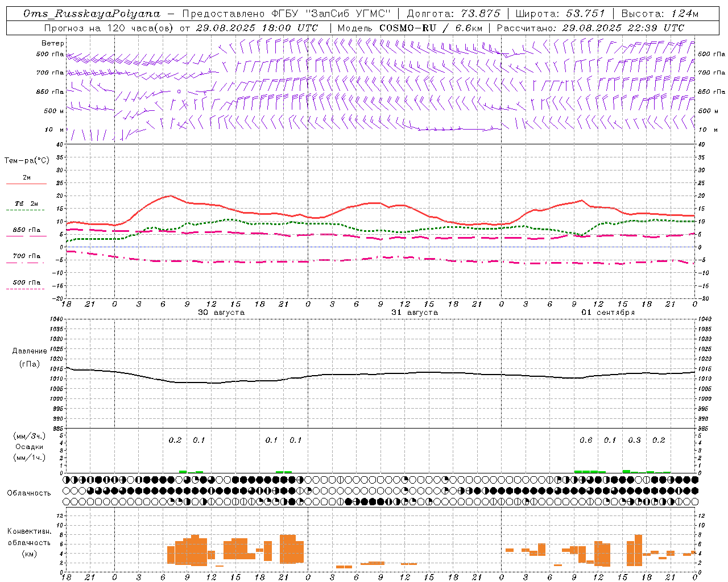
Task: Click the solid line legend swatch for 2м
Action: (26, 184)
